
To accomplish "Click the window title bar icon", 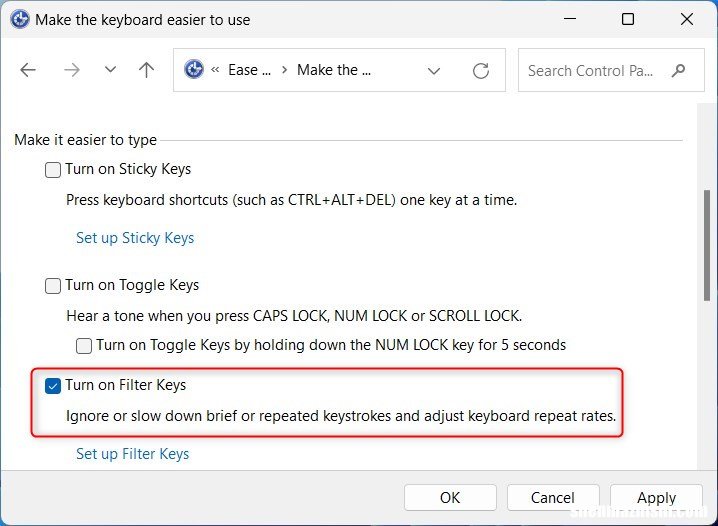I will (20, 20).
